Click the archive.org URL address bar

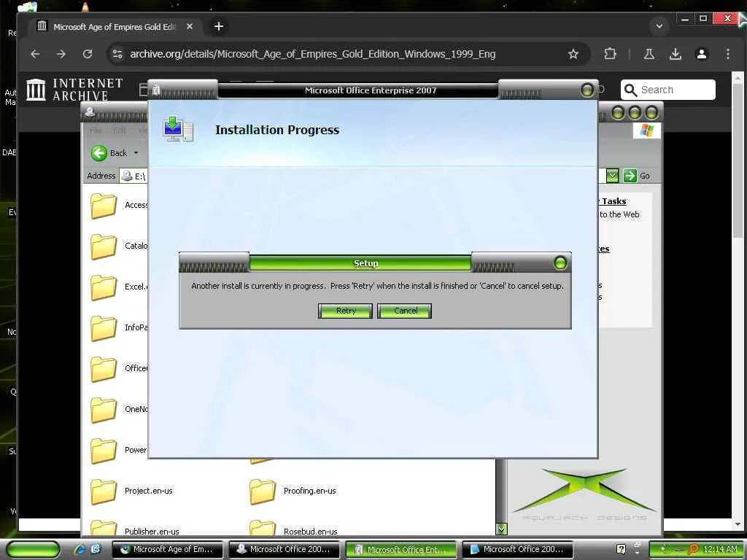point(312,54)
